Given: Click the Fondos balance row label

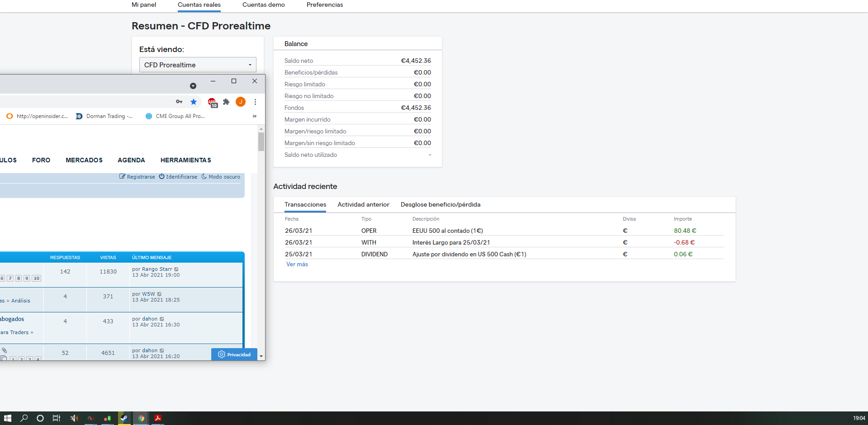Looking at the screenshot, I should [294, 108].
